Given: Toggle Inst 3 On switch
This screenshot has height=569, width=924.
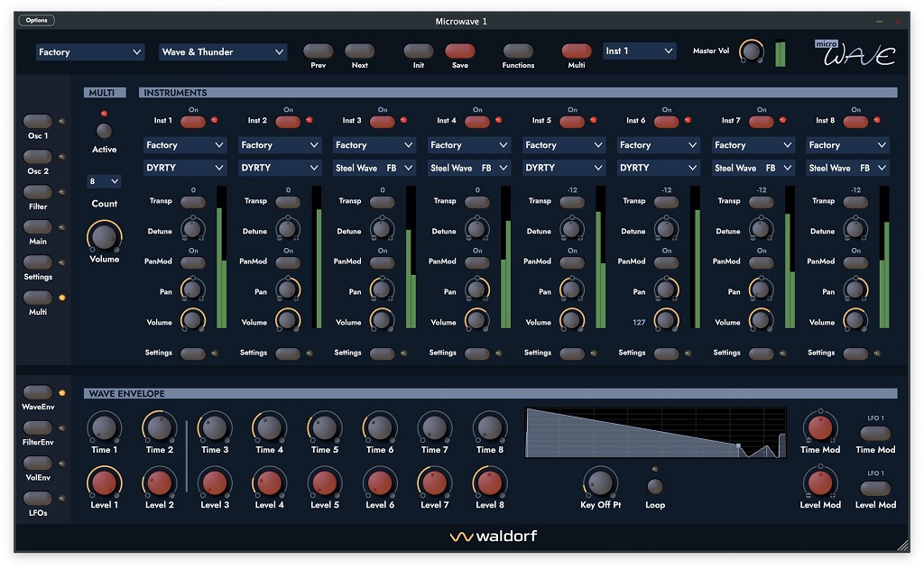Looking at the screenshot, I should pyautogui.click(x=382, y=122).
